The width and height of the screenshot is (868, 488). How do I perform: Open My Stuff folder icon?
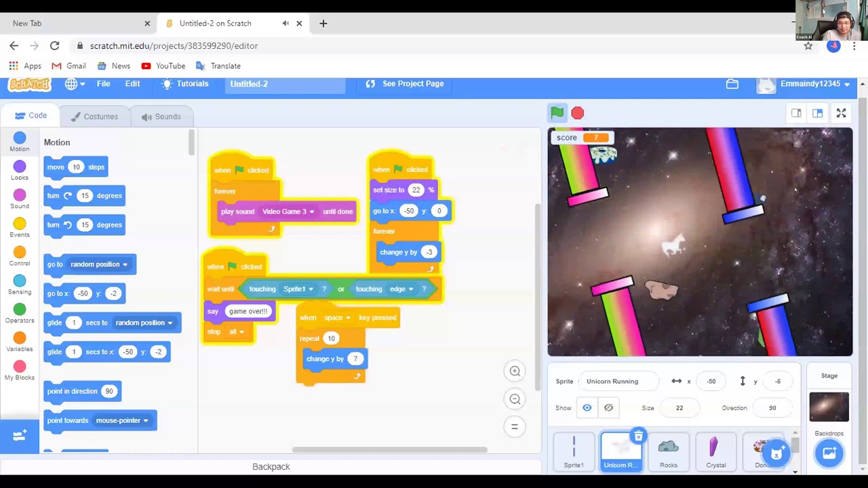[x=732, y=84]
